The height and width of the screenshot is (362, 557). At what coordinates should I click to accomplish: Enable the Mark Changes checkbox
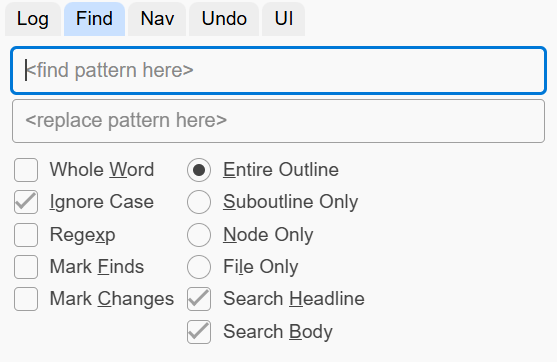pyautogui.click(x=26, y=299)
